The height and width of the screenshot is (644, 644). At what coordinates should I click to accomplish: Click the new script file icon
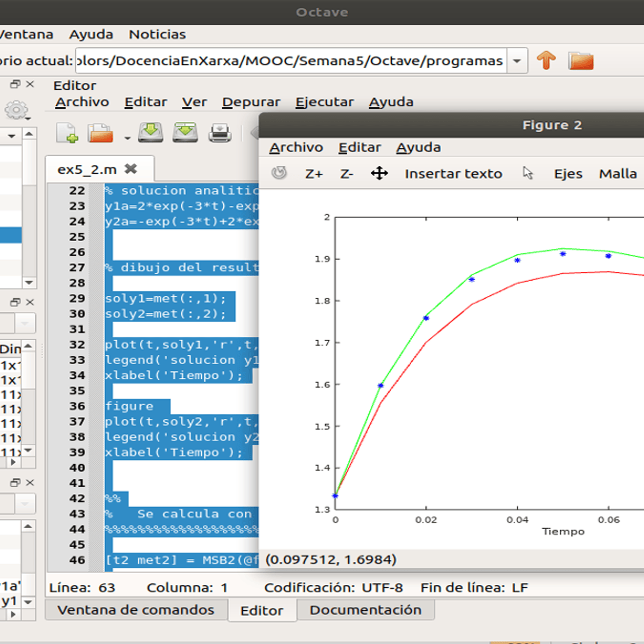coord(67,133)
